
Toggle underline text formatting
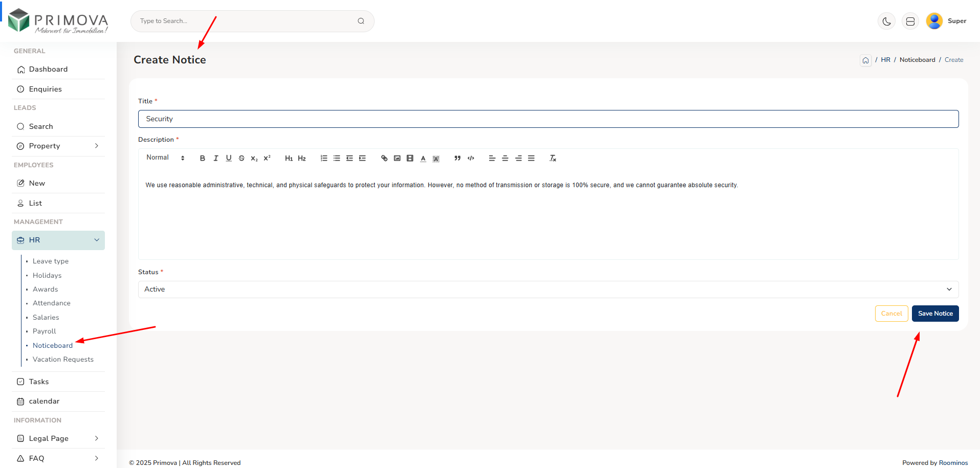click(229, 159)
